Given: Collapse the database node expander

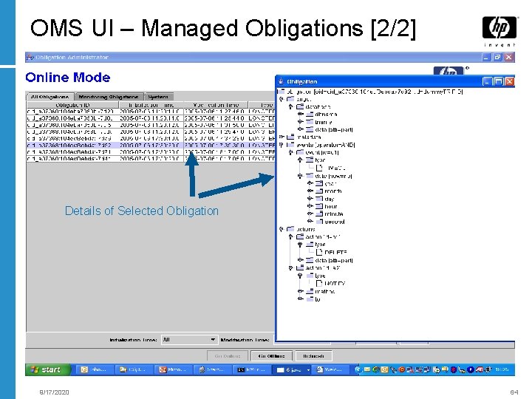Looking at the screenshot, I should pos(290,107).
